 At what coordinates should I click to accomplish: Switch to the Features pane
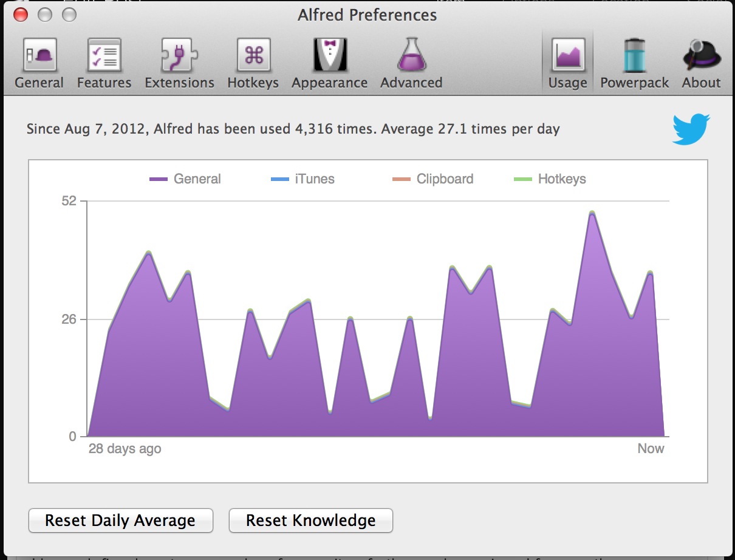click(x=104, y=64)
